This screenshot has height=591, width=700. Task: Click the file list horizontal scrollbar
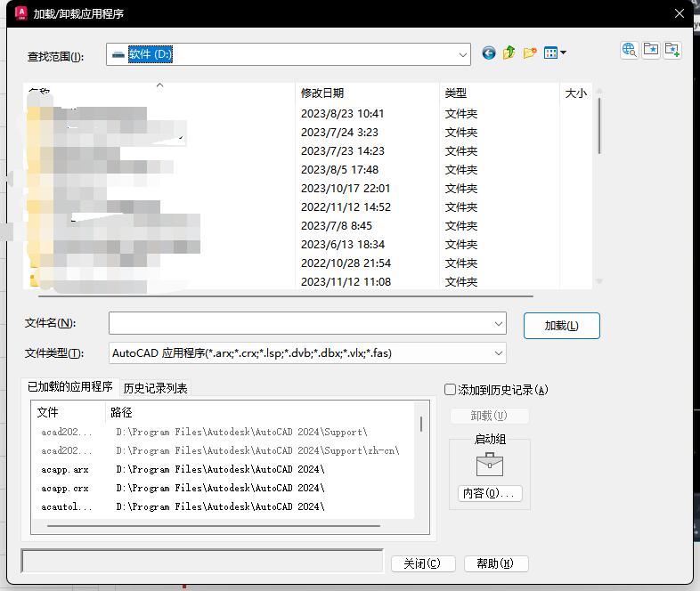click(x=286, y=295)
